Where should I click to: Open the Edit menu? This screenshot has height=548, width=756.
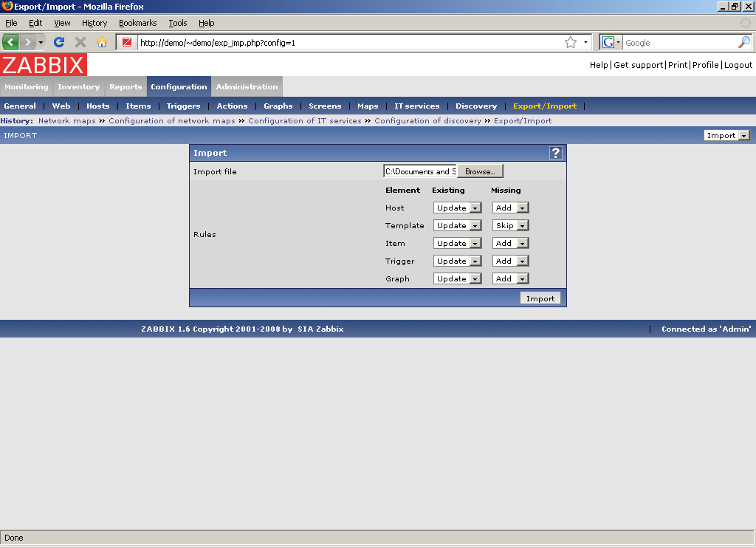(35, 23)
